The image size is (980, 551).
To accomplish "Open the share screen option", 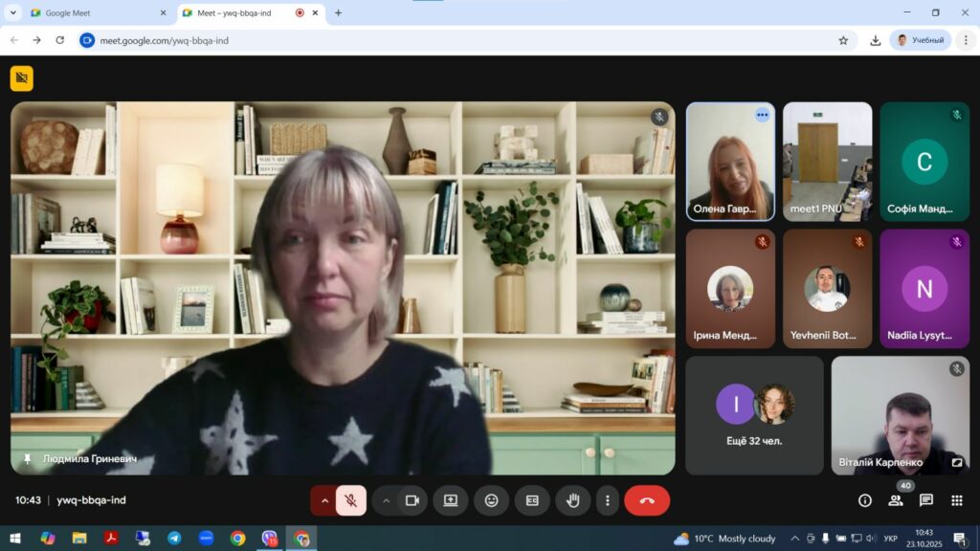I will point(450,500).
